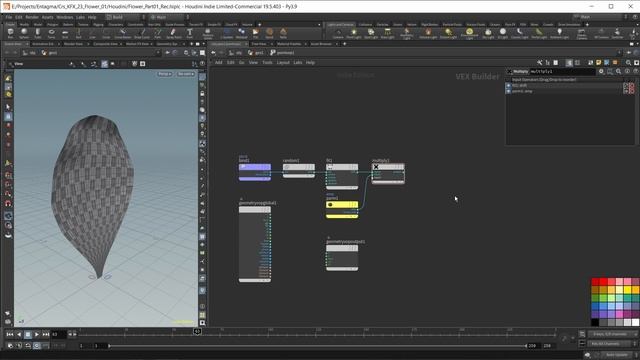The width and height of the screenshot is (640, 360).
Task: Select the Sphere shelf tool
Action: click(x=24, y=33)
